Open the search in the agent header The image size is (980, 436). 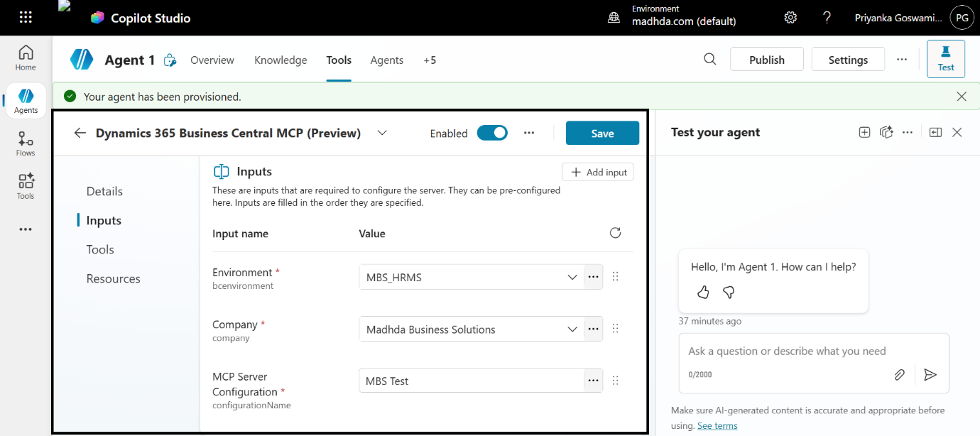(x=709, y=60)
